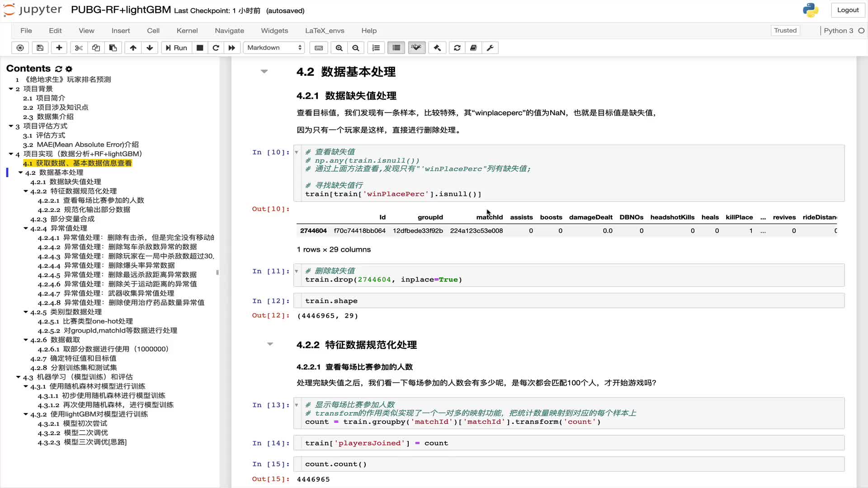The image size is (868, 488).
Task: Cut selected cells with scissors icon
Action: click(x=79, y=48)
